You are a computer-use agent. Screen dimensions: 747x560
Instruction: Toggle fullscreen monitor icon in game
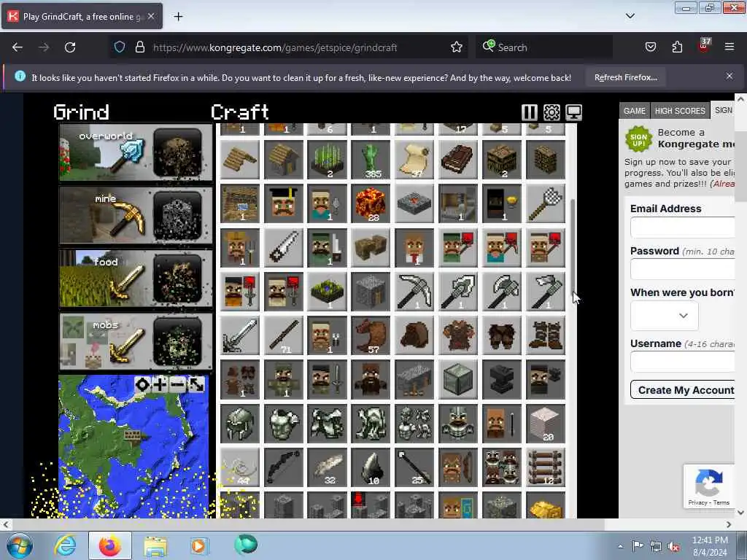[x=573, y=112]
